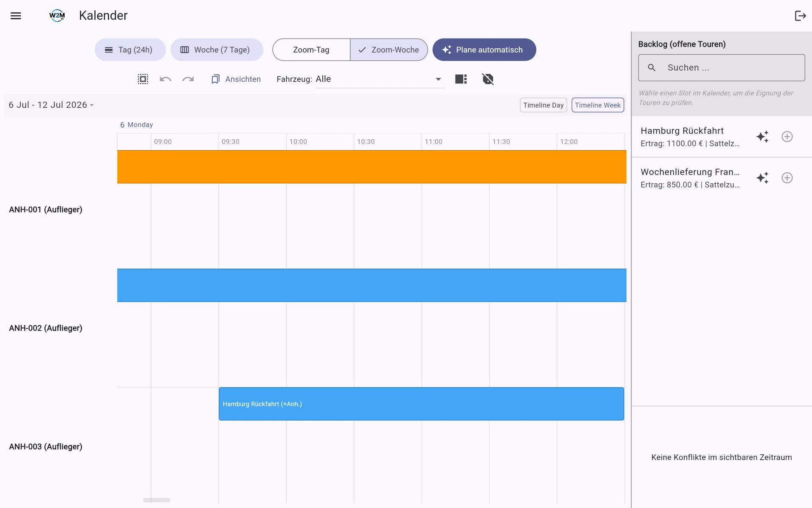
Task: Click the select-all dashed square icon
Action: coord(143,79)
